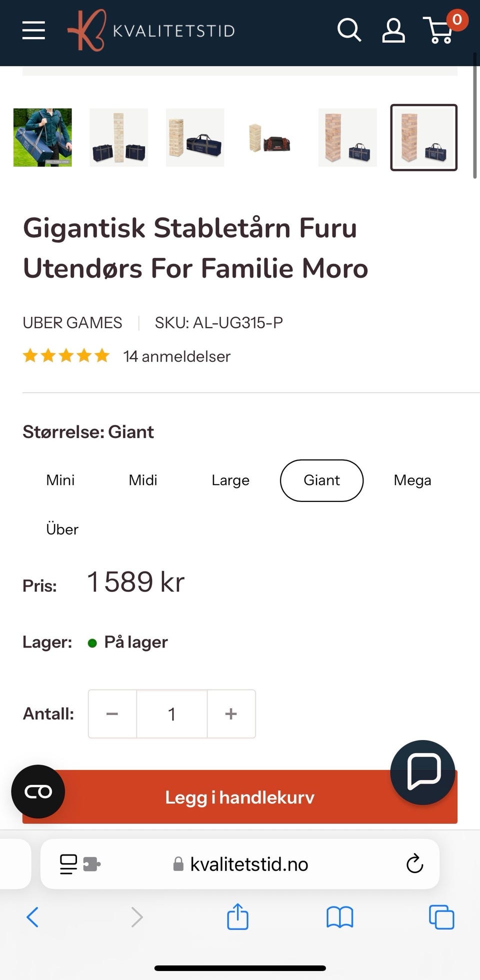Viewport: 480px width, 980px height.
Task: Show Safari tabs overview icon
Action: (441, 917)
